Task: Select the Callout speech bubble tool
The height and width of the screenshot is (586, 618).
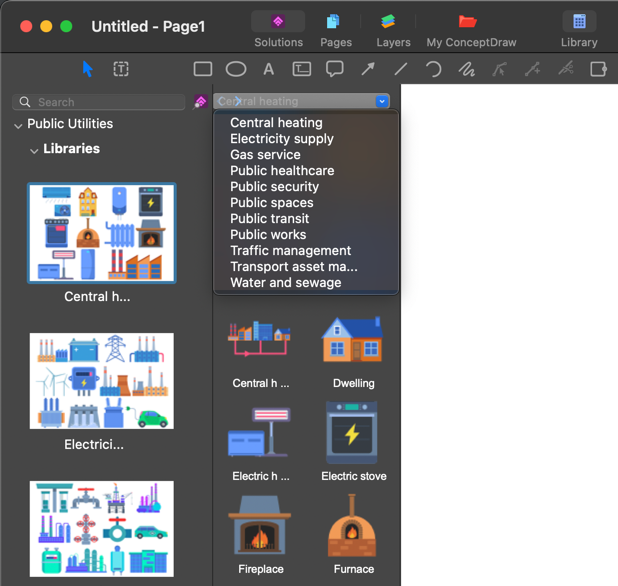Action: 335,69
